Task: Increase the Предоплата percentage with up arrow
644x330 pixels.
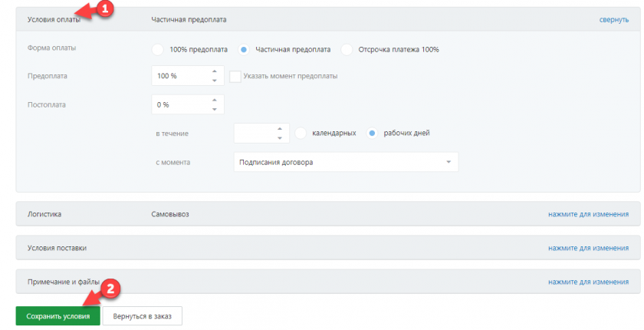Action: (214, 71)
